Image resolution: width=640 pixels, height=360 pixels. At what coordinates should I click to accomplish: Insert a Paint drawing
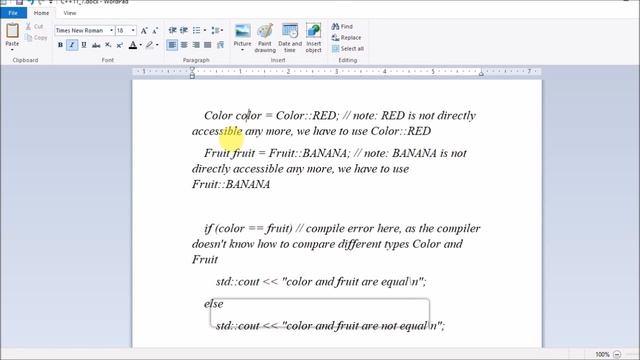click(x=265, y=38)
